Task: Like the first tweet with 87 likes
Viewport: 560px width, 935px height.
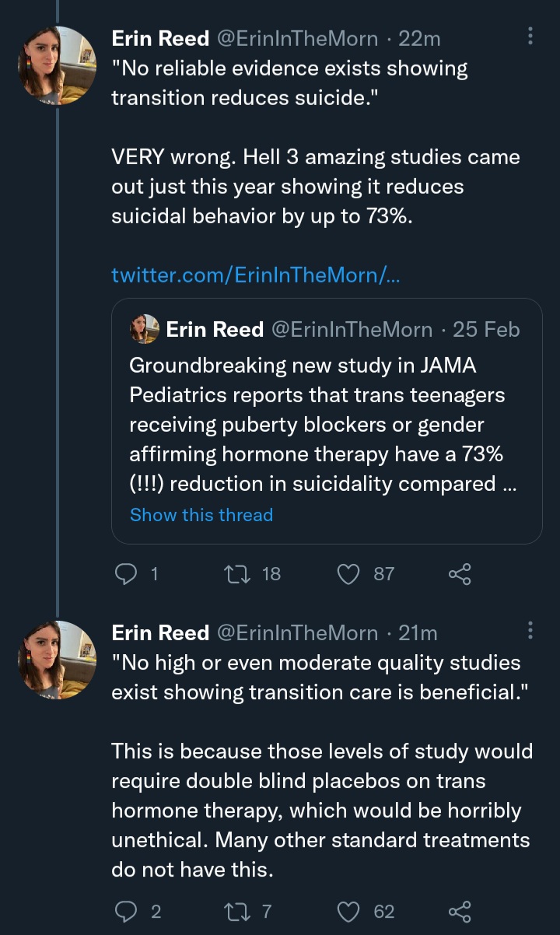Action: click(x=349, y=574)
